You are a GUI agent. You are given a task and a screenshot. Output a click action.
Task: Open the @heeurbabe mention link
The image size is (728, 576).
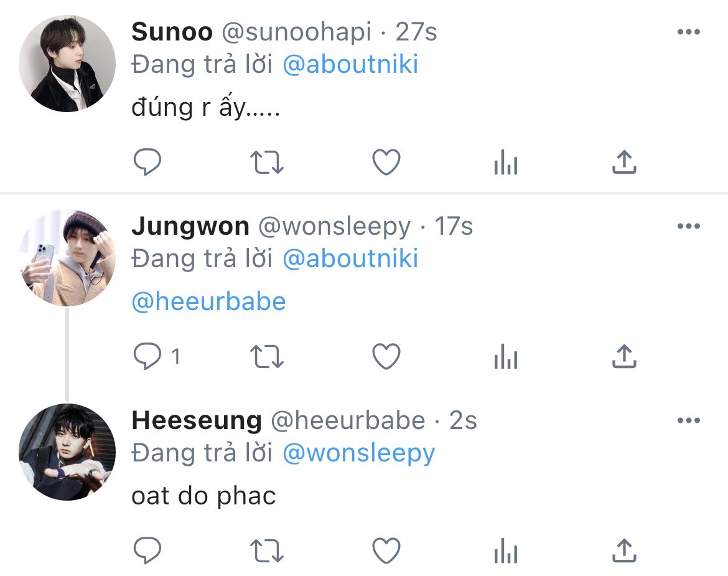pyautogui.click(x=209, y=302)
